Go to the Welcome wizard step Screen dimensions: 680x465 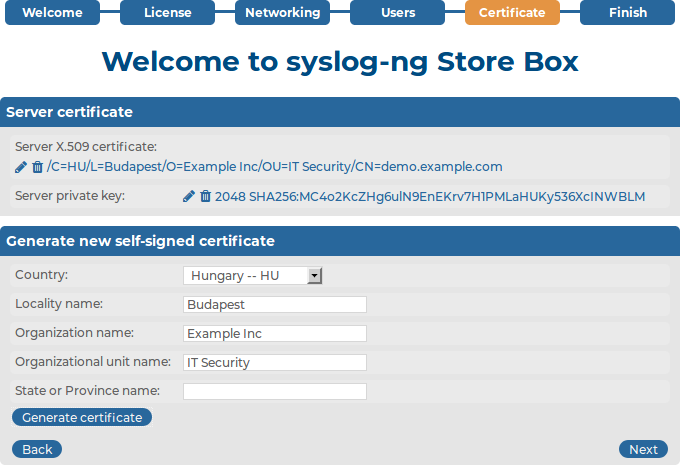pos(52,13)
